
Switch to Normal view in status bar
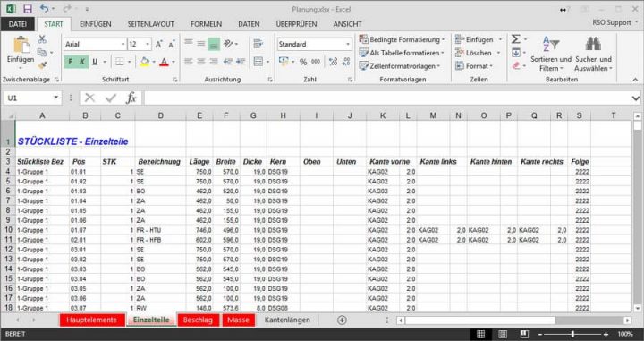[480, 334]
